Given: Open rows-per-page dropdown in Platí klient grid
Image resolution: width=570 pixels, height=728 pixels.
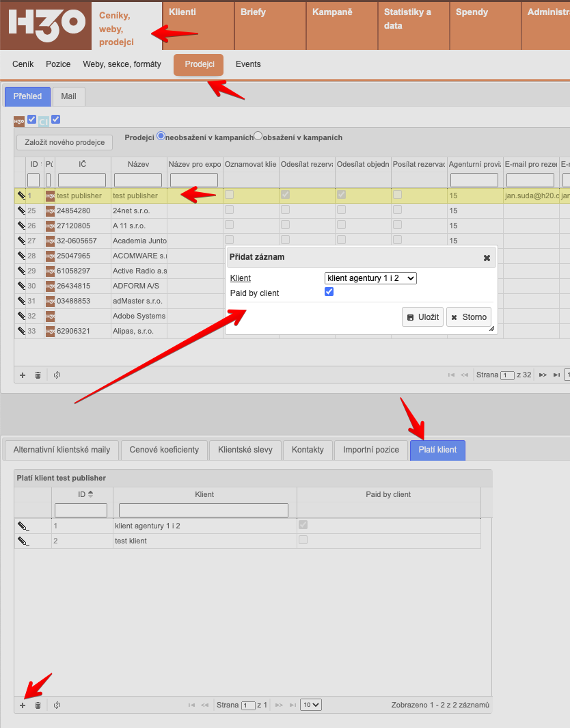Looking at the screenshot, I should [x=312, y=705].
